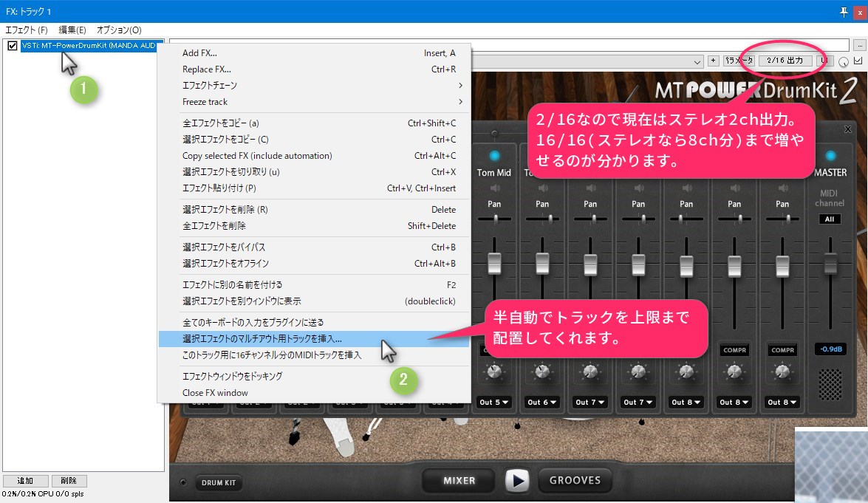Click the plus preset button
This screenshot has height=503, width=868.
tap(713, 61)
